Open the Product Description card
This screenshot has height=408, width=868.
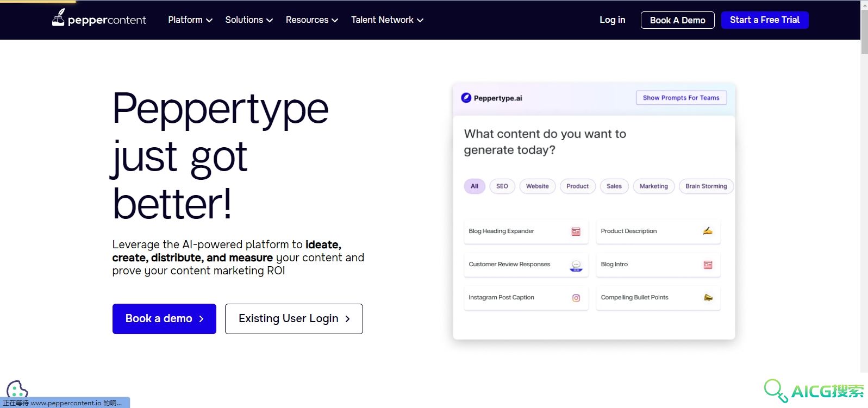658,231
